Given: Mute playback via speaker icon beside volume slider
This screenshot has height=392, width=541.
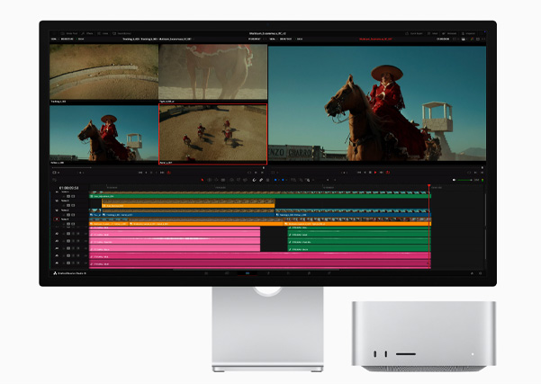Looking at the screenshot, I should click(x=454, y=180).
